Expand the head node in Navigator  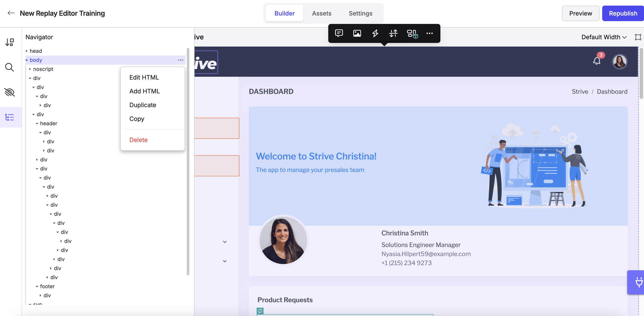pos(27,51)
